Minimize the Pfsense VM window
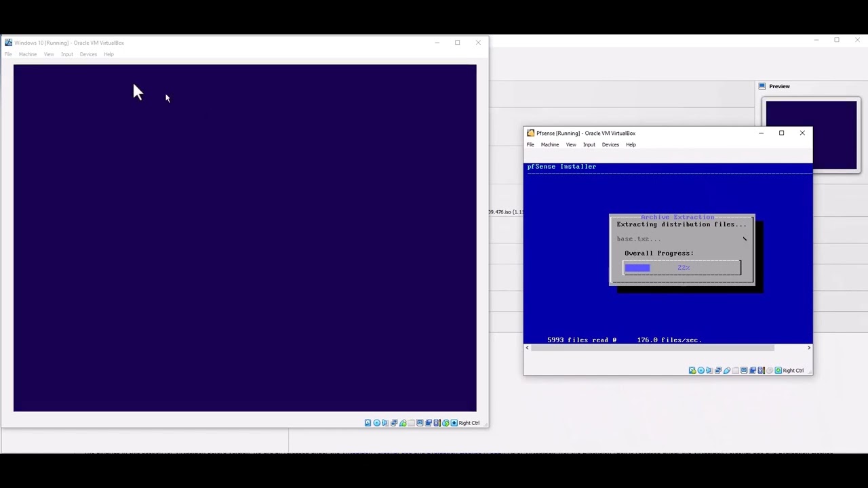 [x=761, y=133]
